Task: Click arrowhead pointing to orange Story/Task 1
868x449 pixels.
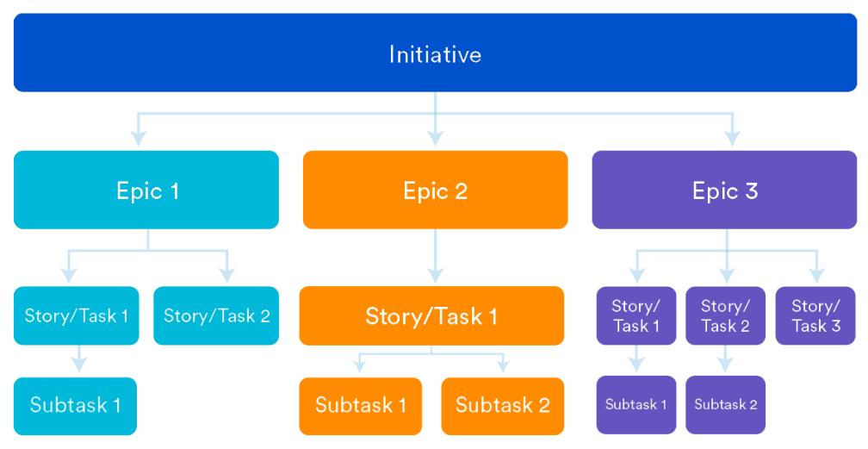Action: (x=436, y=276)
